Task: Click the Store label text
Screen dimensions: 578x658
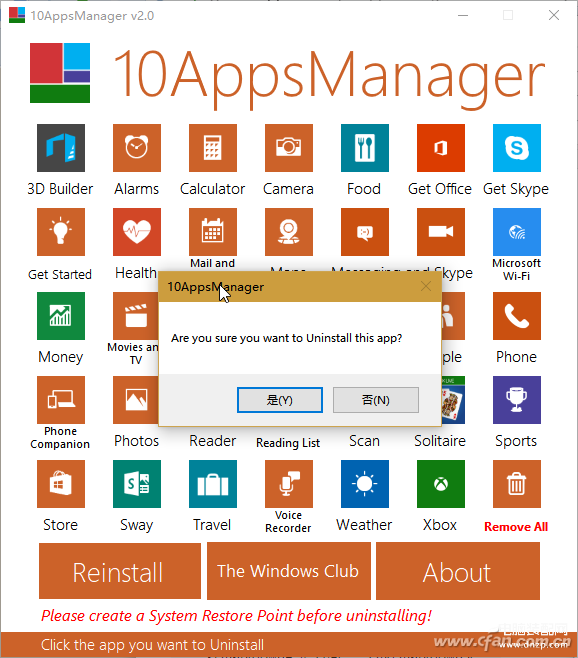Action: point(60,525)
